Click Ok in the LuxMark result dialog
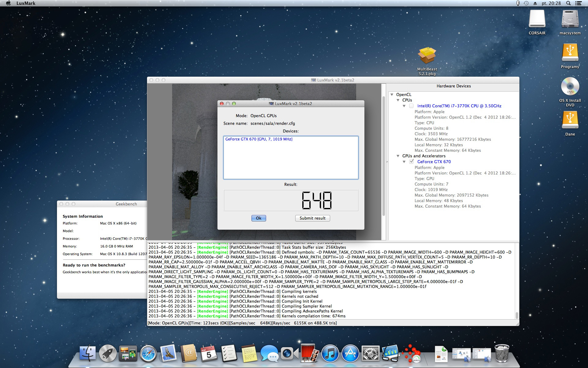Screen dimensions: 588x368 (x=258, y=218)
